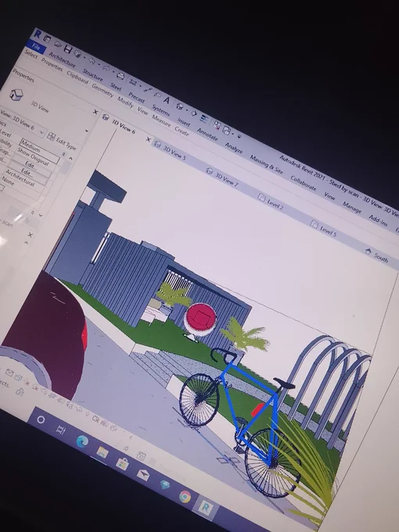Screen dimensions: 399x532
Task: Activate the Level 2 view tab
Action: click(x=275, y=204)
